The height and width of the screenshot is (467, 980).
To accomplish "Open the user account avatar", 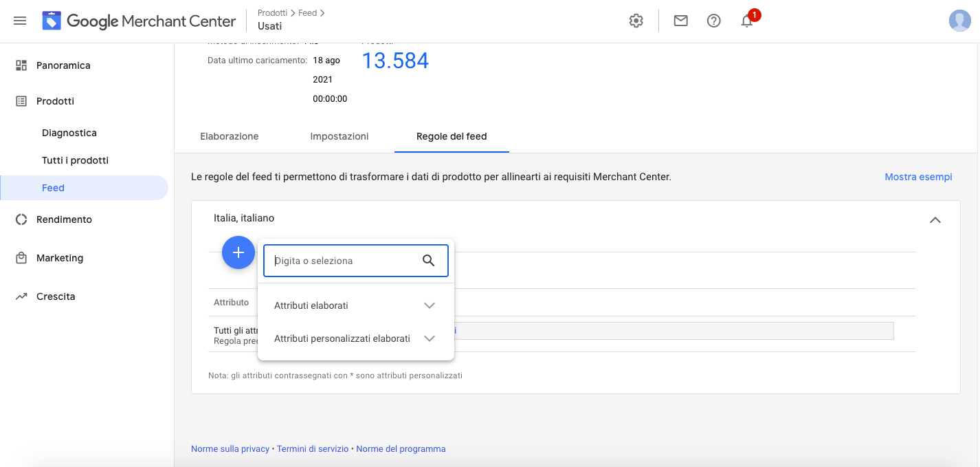I will pos(959,21).
